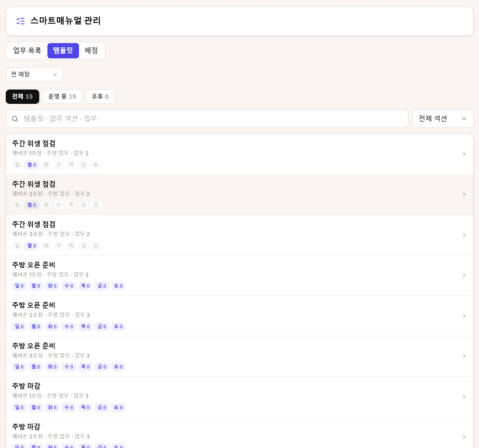This screenshot has width=479, height=448.
Task: Click 월 6 chip in 주간 위생 점검 3호점
Action: 32,246
